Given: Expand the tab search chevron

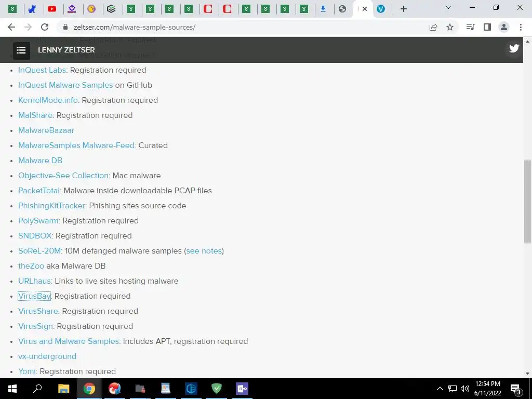Looking at the screenshot, I should 448,7.
